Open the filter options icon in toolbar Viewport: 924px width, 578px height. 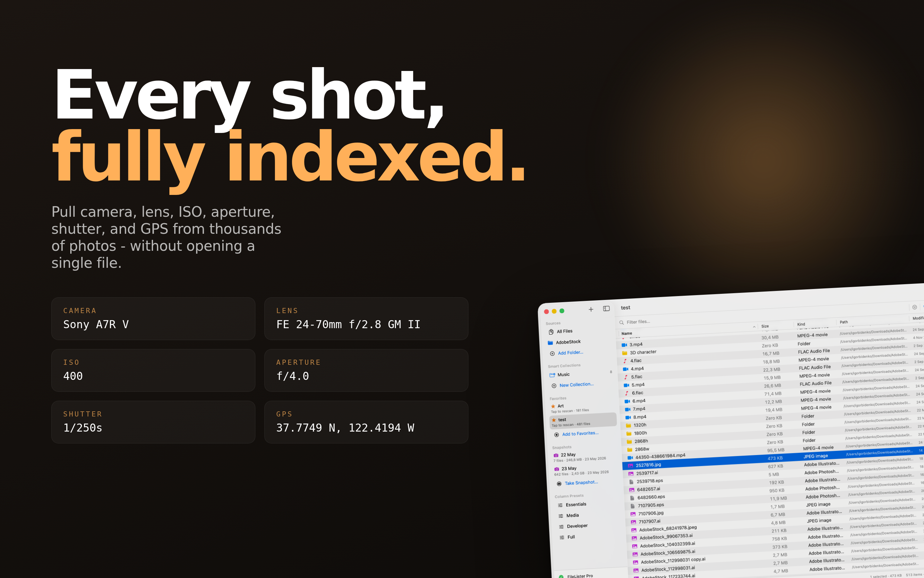click(914, 307)
